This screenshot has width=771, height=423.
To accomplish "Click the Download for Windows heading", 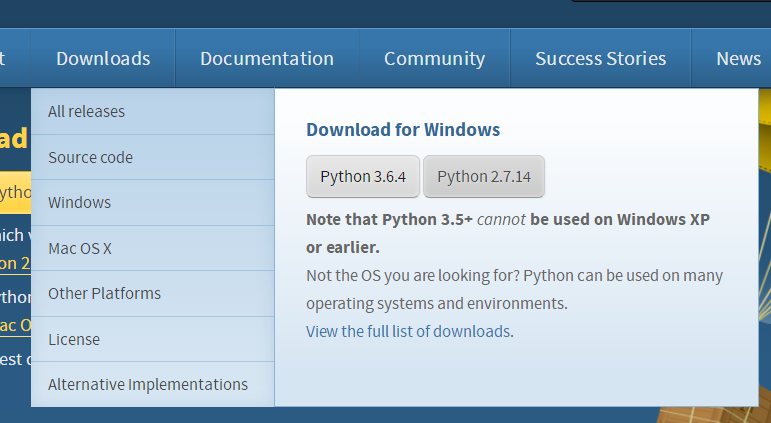I will click(403, 130).
